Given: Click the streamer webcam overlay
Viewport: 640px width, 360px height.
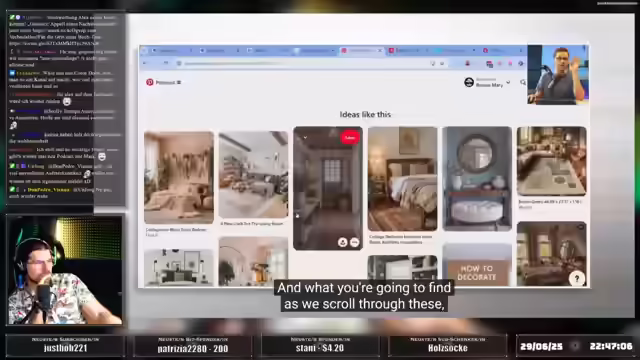Looking at the screenshot, I should 65,270.
